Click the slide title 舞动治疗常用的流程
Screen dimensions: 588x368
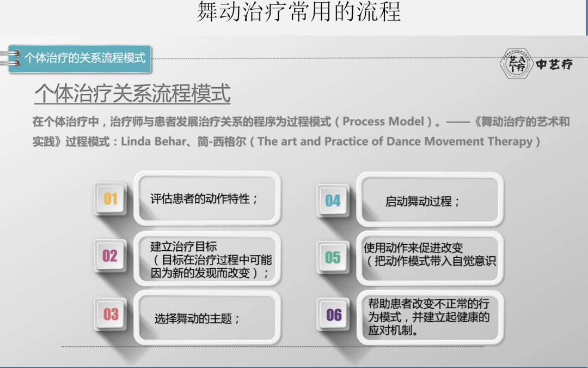click(x=299, y=11)
